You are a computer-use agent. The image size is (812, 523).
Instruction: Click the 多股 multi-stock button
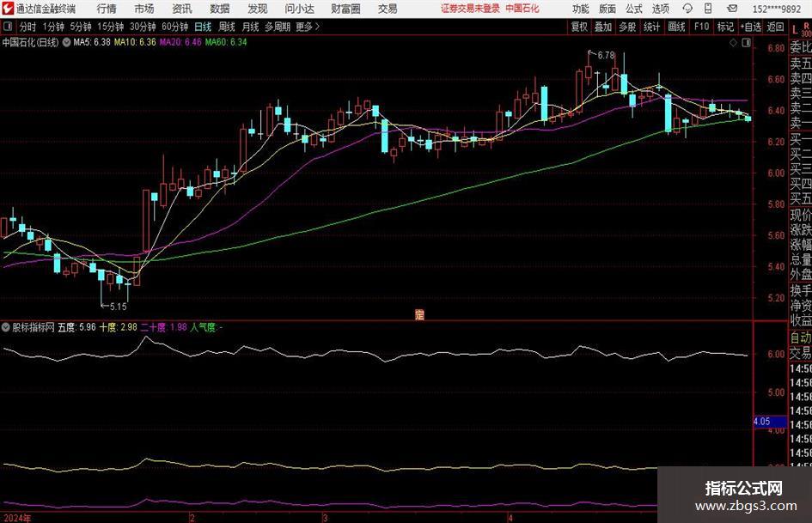[627, 27]
